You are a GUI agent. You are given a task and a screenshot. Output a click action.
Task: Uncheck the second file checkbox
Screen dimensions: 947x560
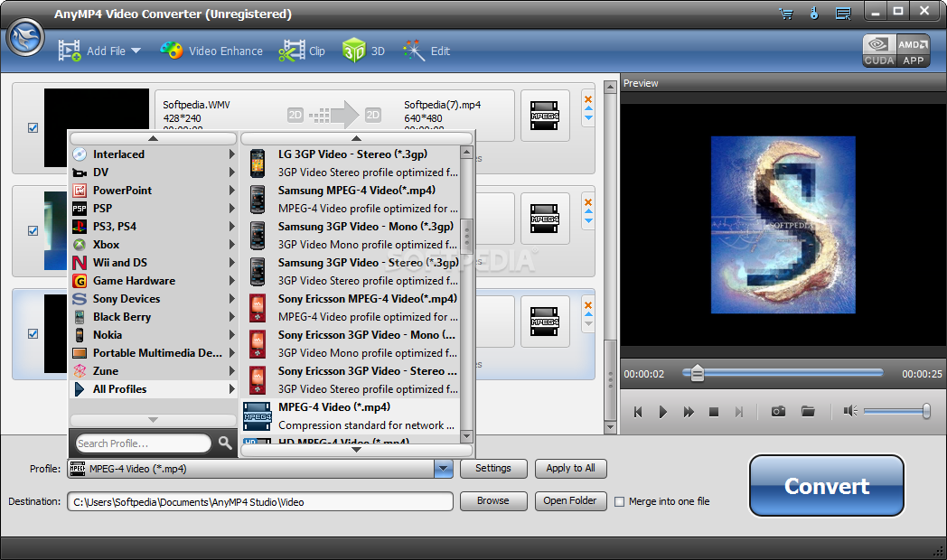33,230
